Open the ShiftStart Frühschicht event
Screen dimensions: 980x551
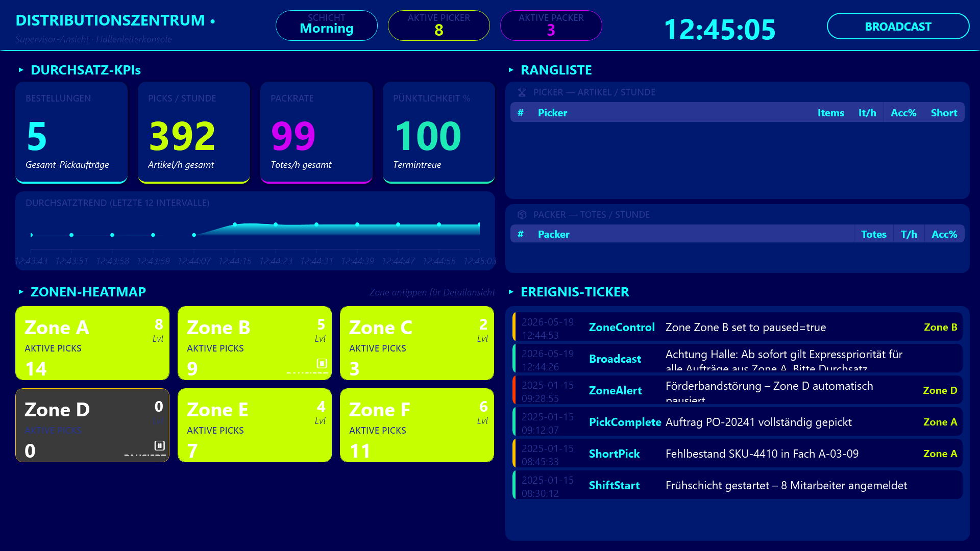click(x=738, y=485)
